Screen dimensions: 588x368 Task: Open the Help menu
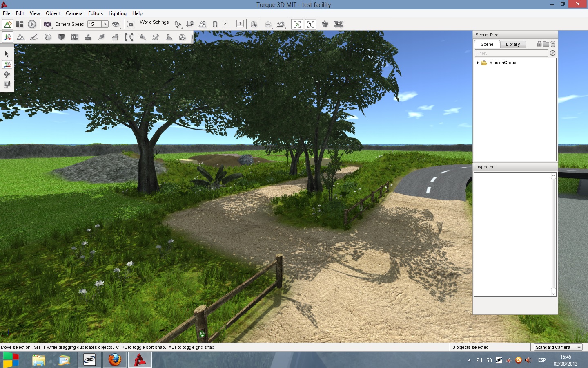coord(137,13)
